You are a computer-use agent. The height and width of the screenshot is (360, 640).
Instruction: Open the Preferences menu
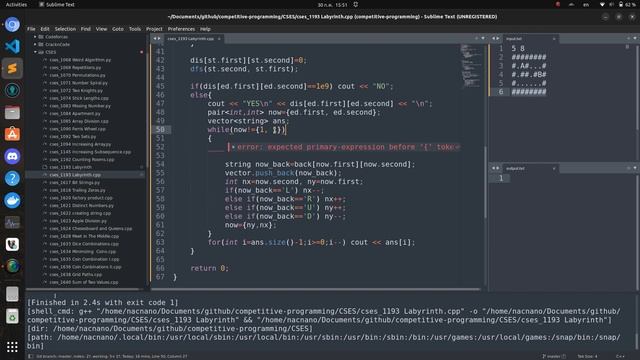tap(181, 29)
